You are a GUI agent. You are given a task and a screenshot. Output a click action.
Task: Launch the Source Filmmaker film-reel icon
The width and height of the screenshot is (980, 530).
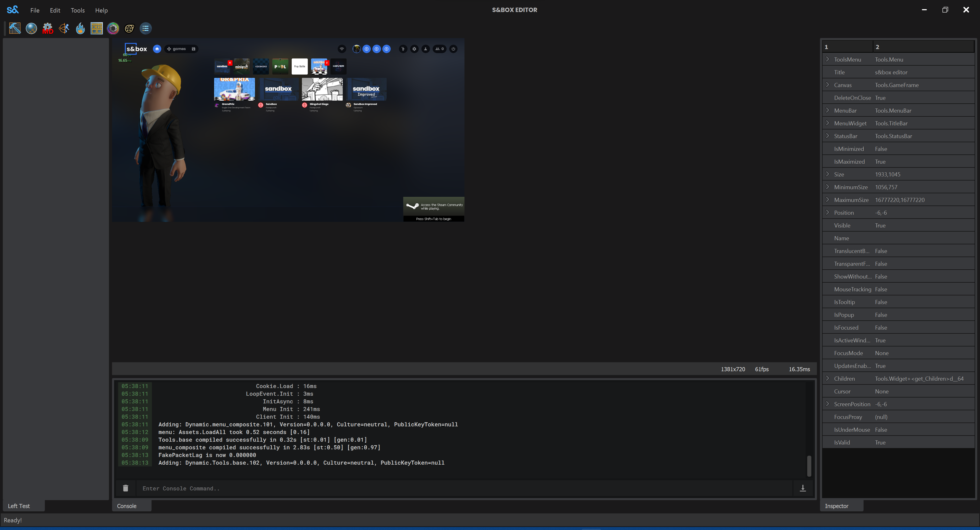[x=129, y=28]
